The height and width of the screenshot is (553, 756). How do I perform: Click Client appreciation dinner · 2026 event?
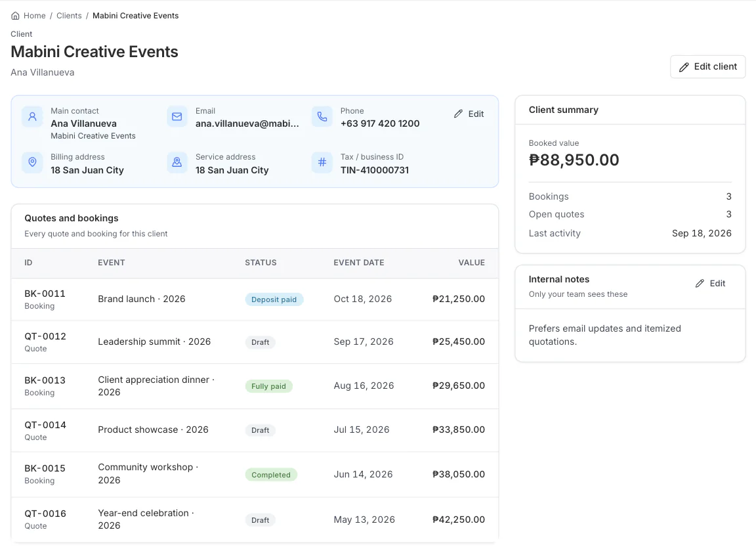[156, 386]
